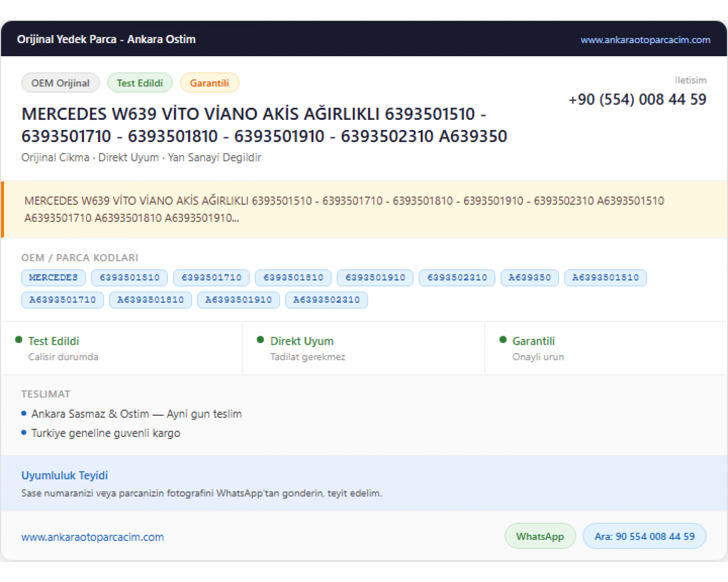
Task: Open the www.ankaraotoparcacim.com header link
Action: click(645, 40)
